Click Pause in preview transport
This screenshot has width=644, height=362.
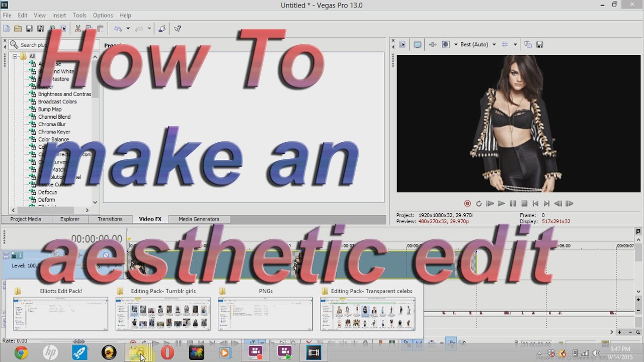pyautogui.click(x=513, y=204)
